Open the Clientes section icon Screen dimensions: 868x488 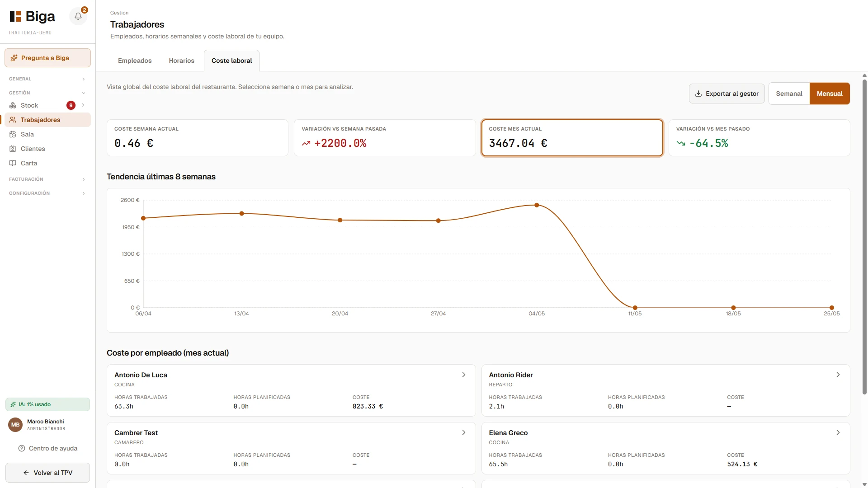(x=13, y=149)
